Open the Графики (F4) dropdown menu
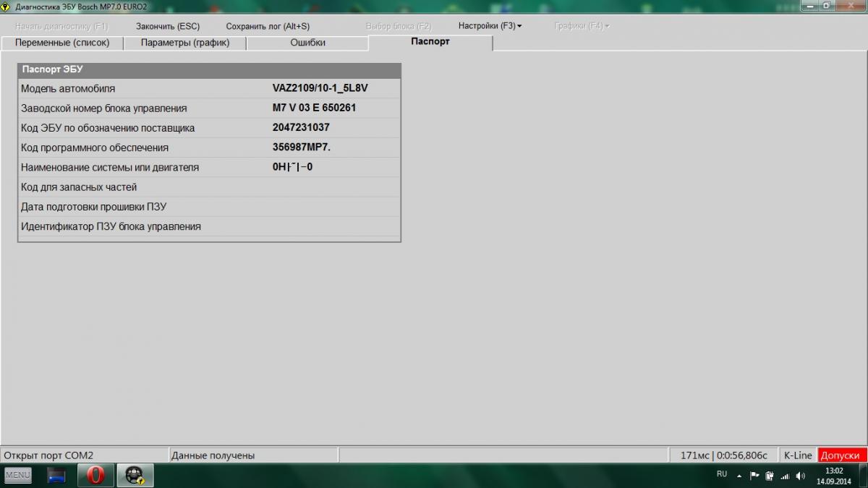Screen dimensions: 868x488 (582, 26)
